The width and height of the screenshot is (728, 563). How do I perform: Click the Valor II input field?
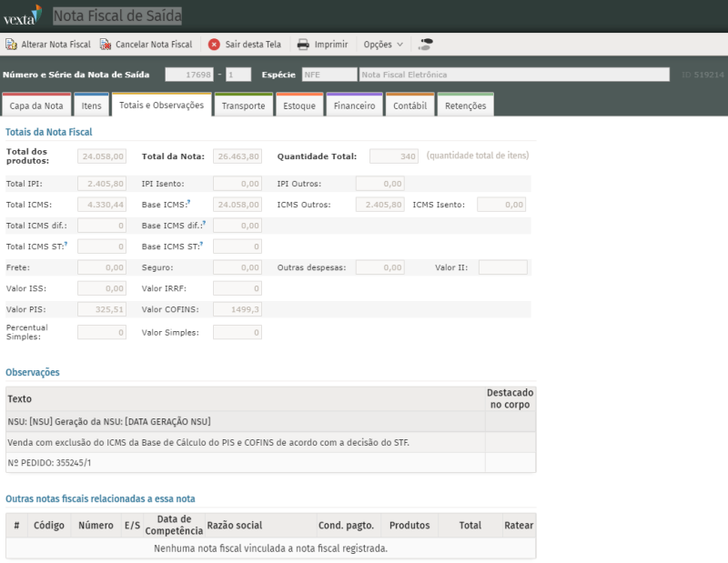503,267
